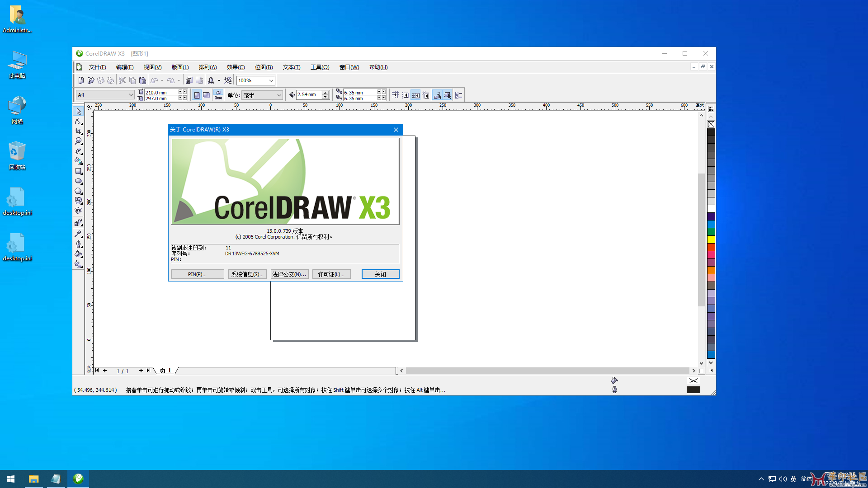Viewport: 868px width, 488px height.
Task: Select the Ellipse tool
Action: click(x=78, y=181)
